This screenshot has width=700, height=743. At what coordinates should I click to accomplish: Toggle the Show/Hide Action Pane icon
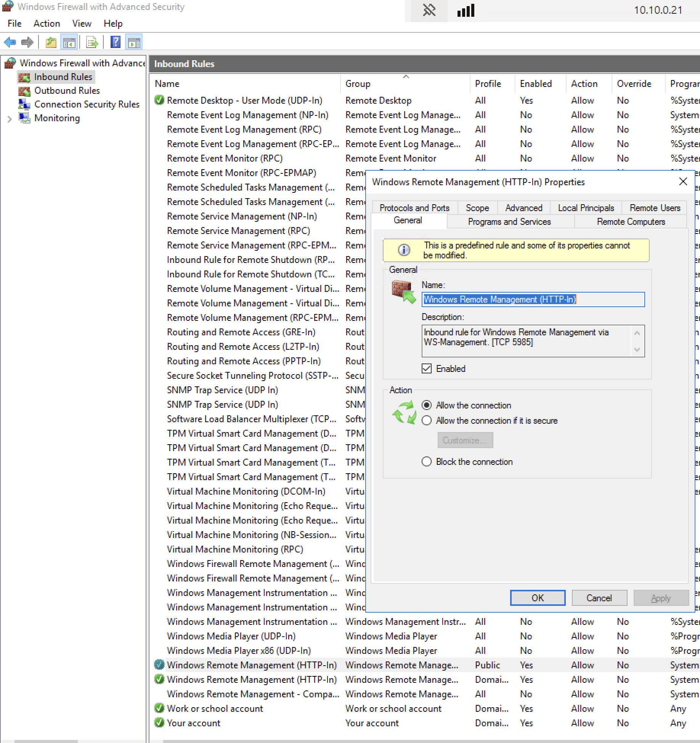[134, 42]
